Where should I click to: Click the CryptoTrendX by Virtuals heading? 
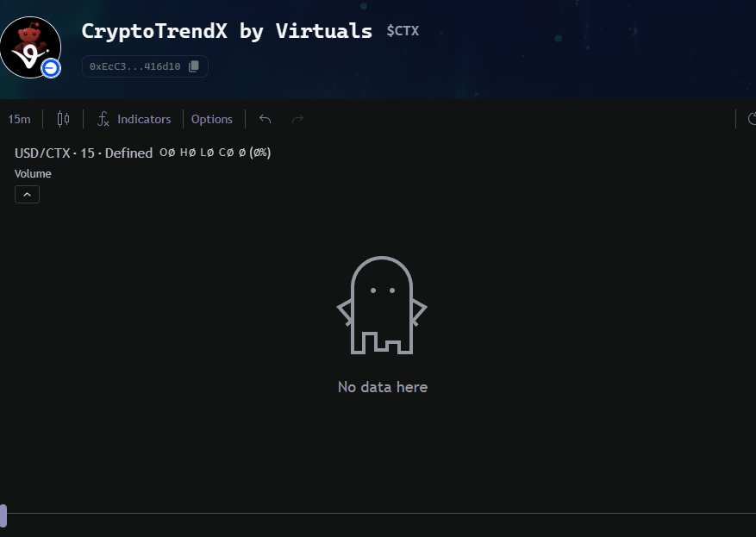point(227,31)
